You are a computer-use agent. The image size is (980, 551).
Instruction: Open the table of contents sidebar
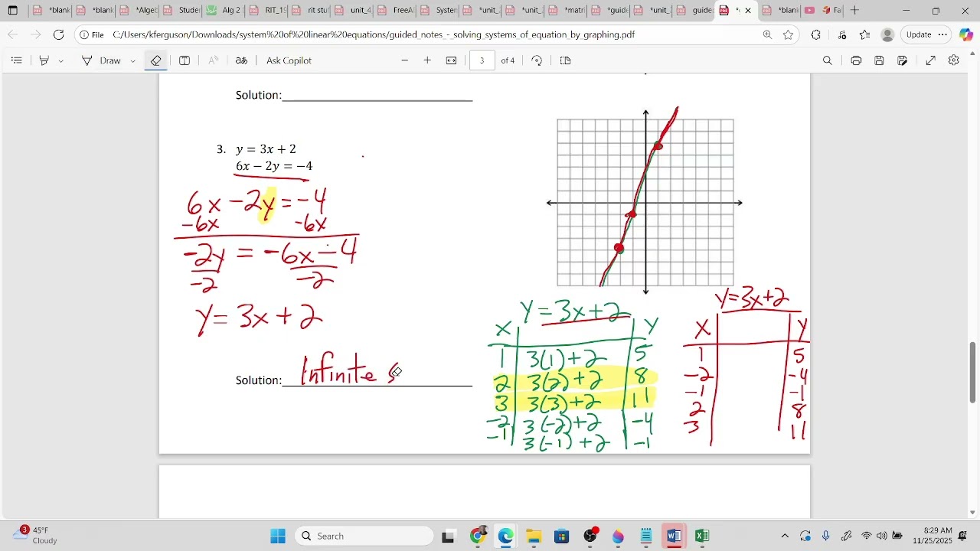[x=17, y=60]
